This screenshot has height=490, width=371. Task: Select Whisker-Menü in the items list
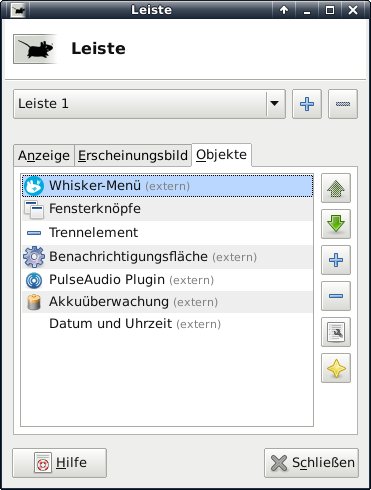167,186
